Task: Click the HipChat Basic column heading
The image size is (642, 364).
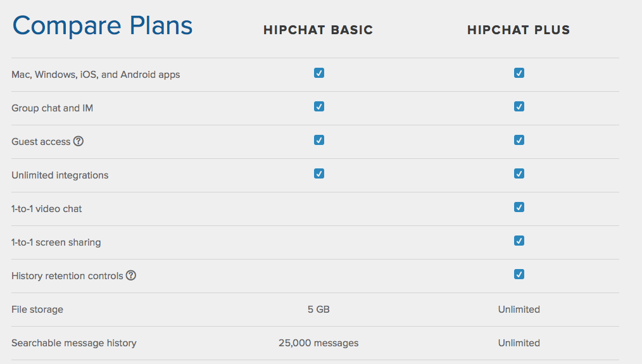Action: click(x=318, y=30)
